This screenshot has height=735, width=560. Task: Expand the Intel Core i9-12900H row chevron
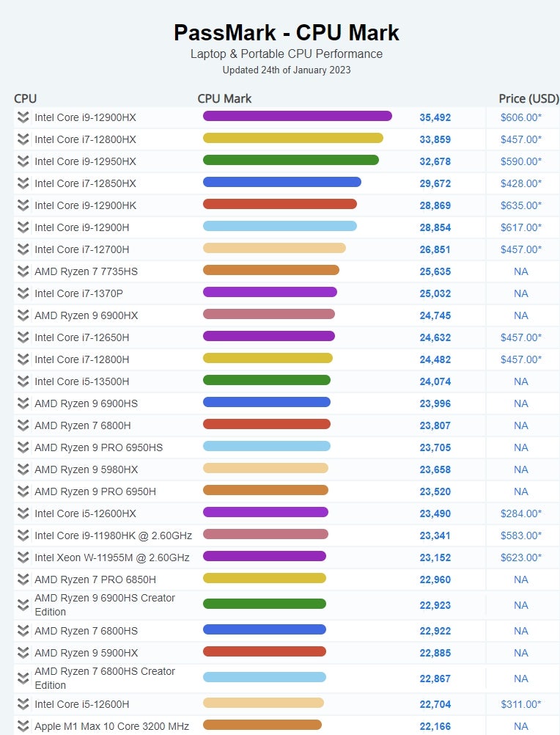[23, 227]
